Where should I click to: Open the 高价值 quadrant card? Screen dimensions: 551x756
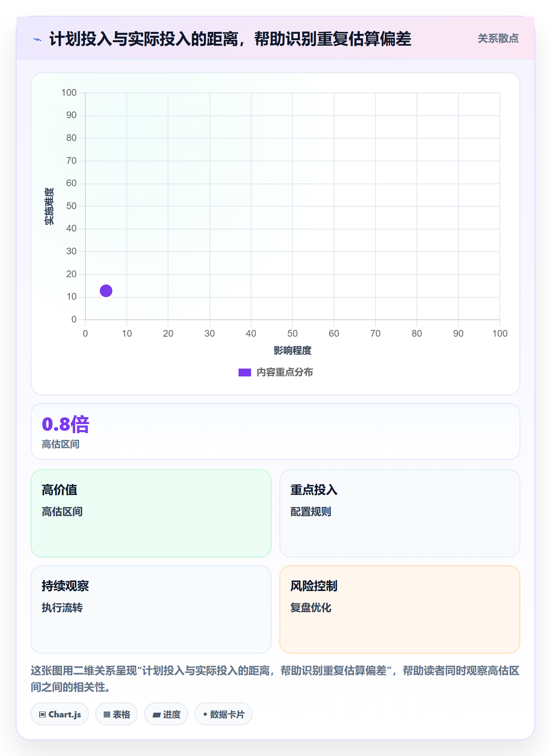(x=151, y=513)
